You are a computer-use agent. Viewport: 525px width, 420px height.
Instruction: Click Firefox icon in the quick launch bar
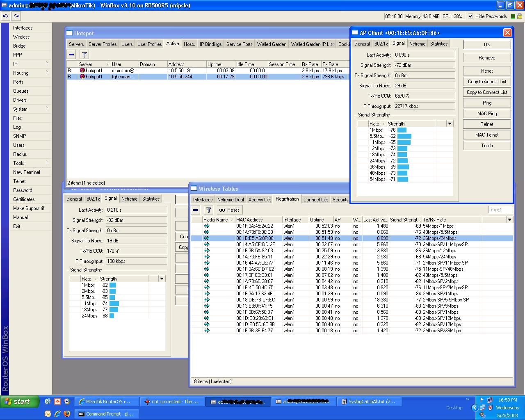(67, 414)
